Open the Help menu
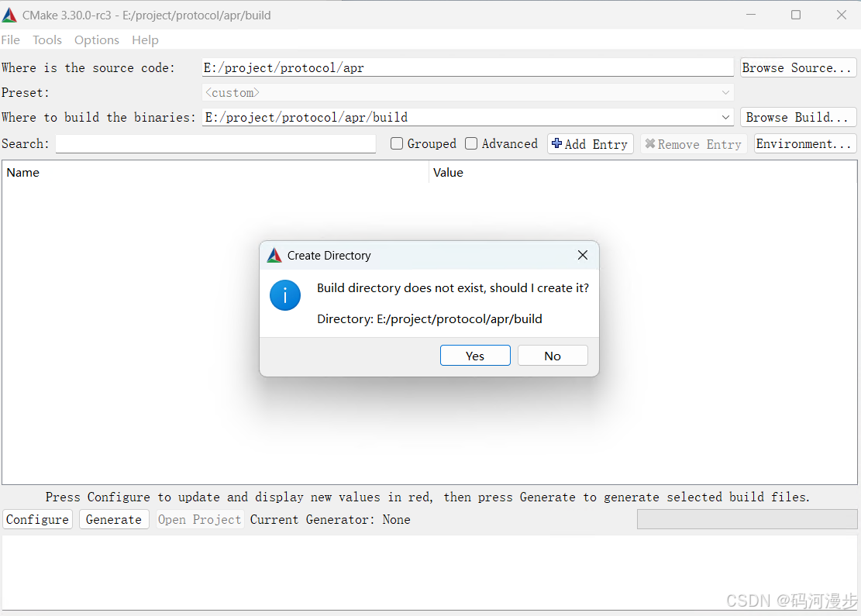 pos(145,40)
